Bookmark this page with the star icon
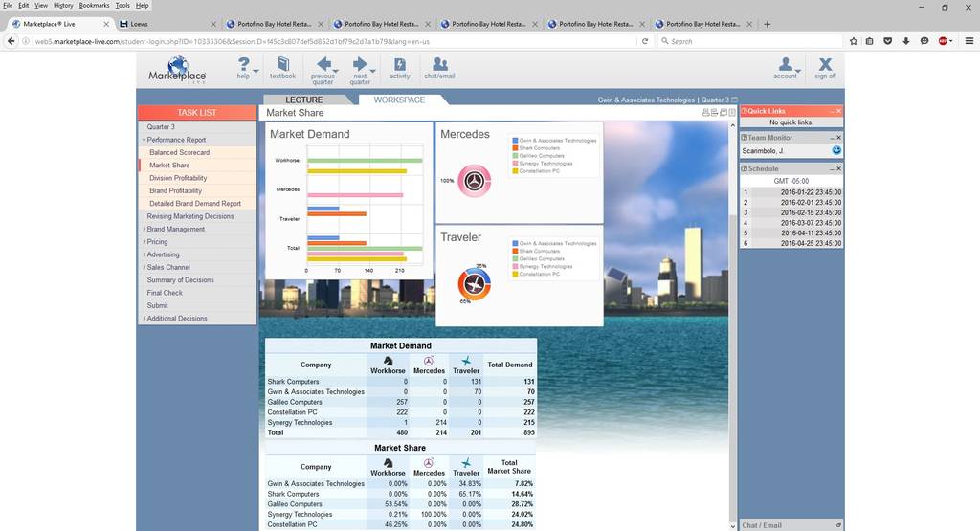 pyautogui.click(x=853, y=41)
